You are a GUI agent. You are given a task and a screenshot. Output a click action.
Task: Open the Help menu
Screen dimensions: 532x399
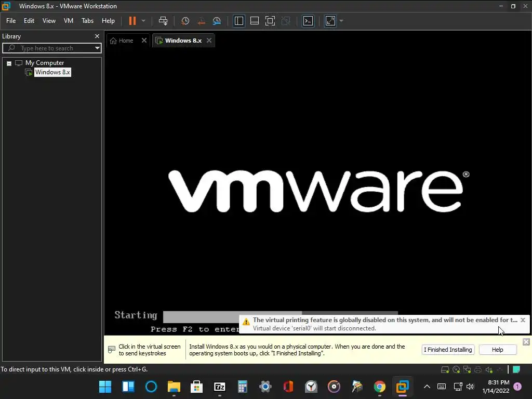point(108,21)
